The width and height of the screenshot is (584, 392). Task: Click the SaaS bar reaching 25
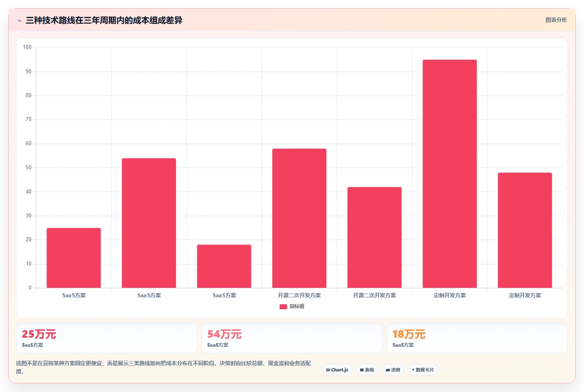[74, 258]
